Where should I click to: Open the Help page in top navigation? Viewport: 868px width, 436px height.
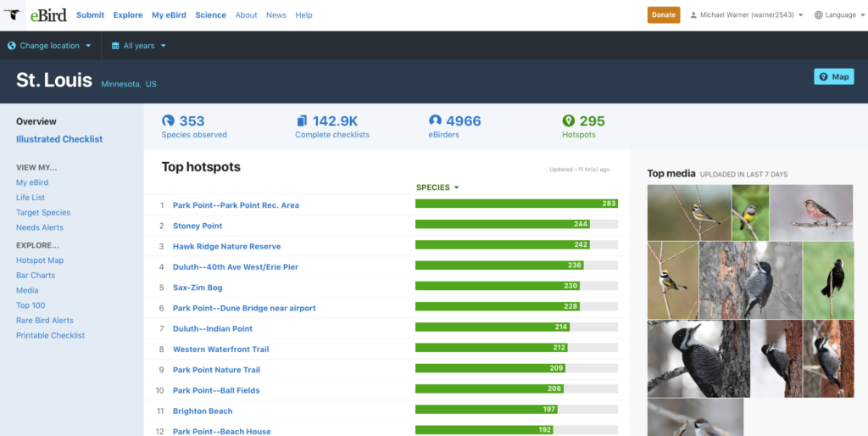pyautogui.click(x=304, y=15)
